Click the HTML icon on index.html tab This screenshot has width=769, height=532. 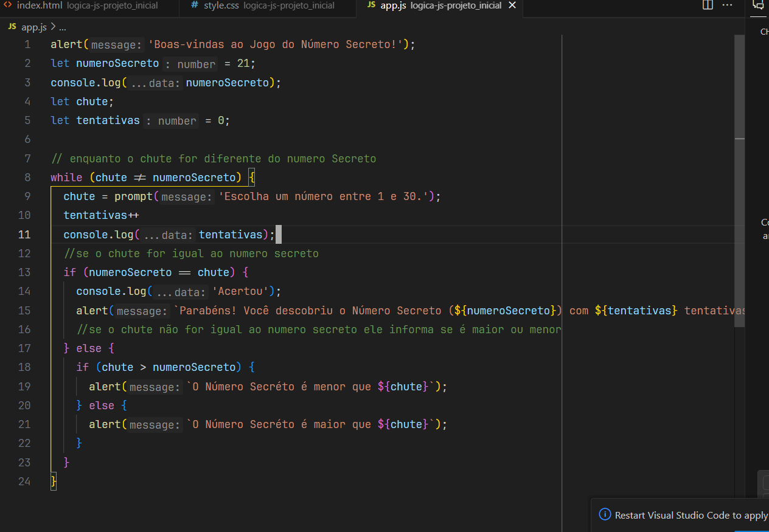click(8, 5)
